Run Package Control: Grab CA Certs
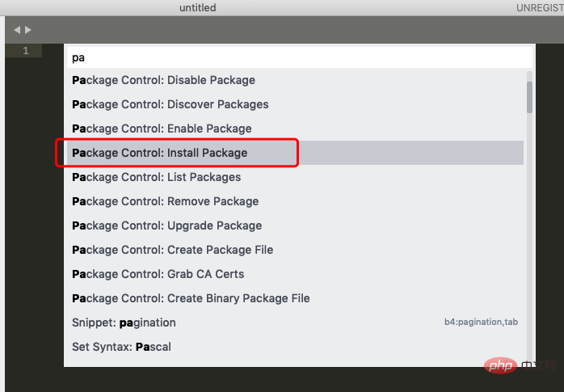The width and height of the screenshot is (564, 392). tap(158, 274)
